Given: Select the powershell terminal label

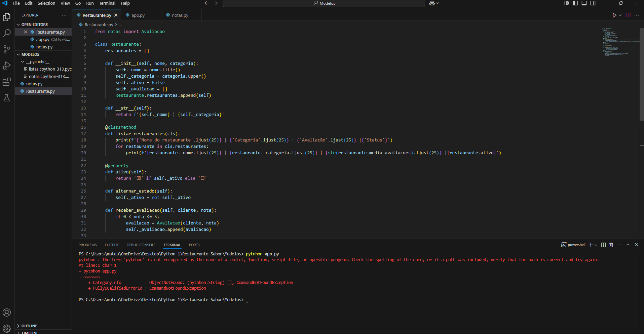Looking at the screenshot, I should 573,245.
